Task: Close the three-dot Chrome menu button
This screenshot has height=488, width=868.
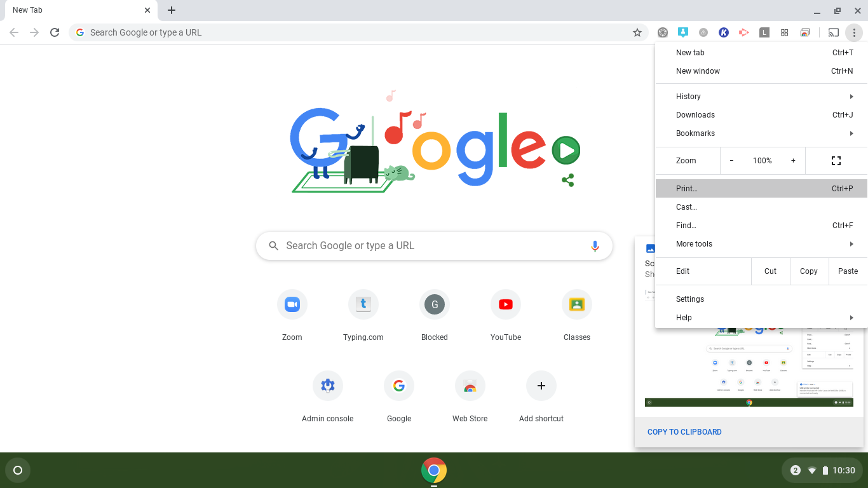Action: click(855, 32)
